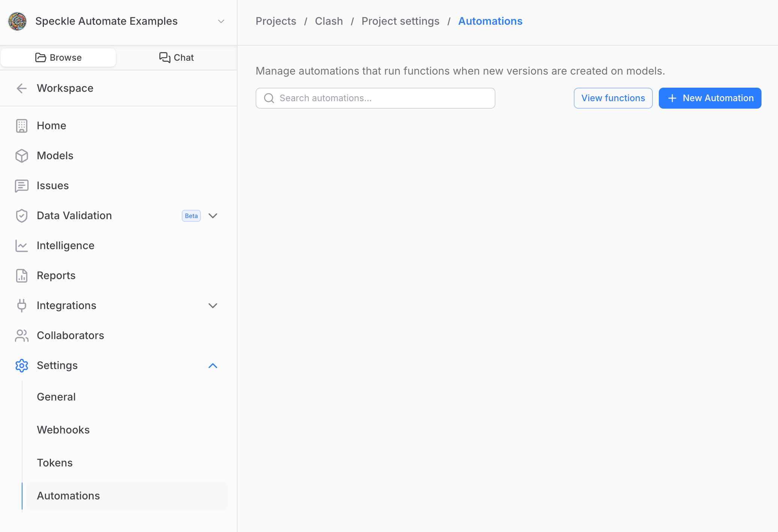Viewport: 778px width, 532px height.
Task: Click the Speckle Automate Examples workspace name
Action: (x=106, y=21)
